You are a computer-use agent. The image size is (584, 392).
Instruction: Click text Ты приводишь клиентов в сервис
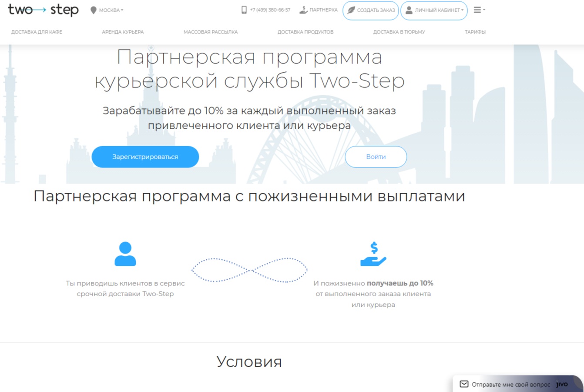[x=125, y=283]
